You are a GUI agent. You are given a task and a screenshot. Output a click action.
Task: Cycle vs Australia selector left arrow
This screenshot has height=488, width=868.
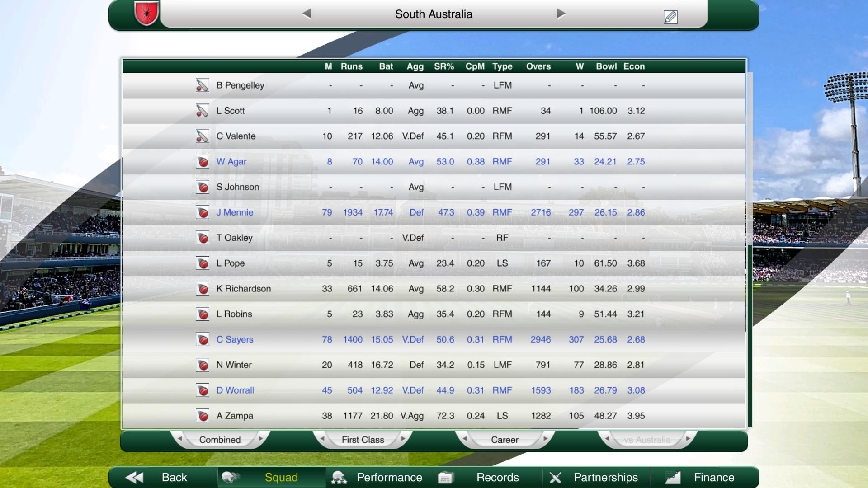(x=607, y=439)
